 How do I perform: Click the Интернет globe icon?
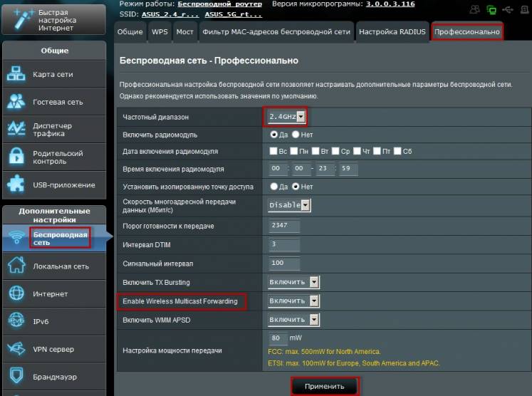tap(16, 293)
